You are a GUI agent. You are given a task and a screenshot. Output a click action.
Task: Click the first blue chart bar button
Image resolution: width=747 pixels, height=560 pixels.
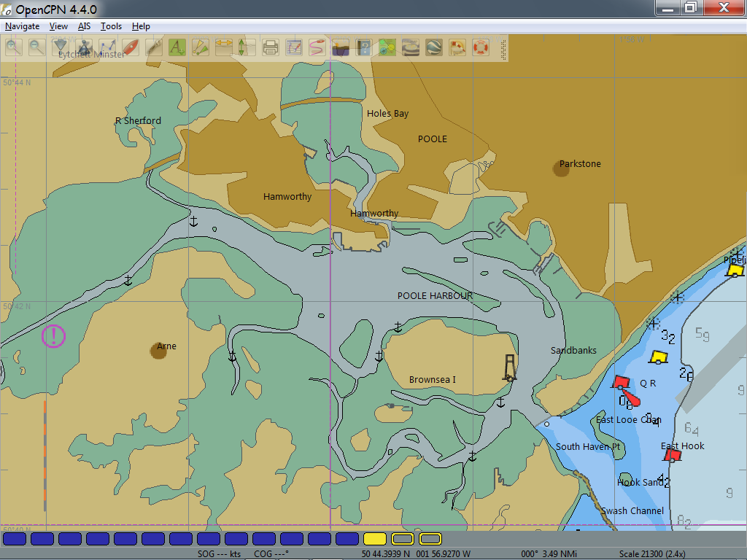15,539
